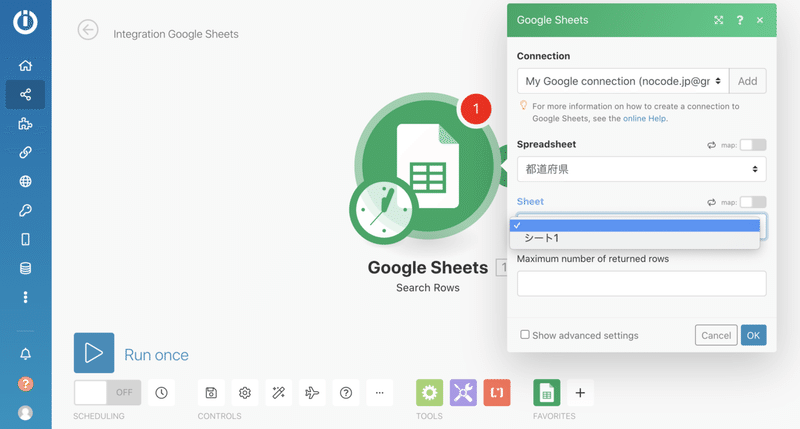Click the Sheet field label

point(530,201)
